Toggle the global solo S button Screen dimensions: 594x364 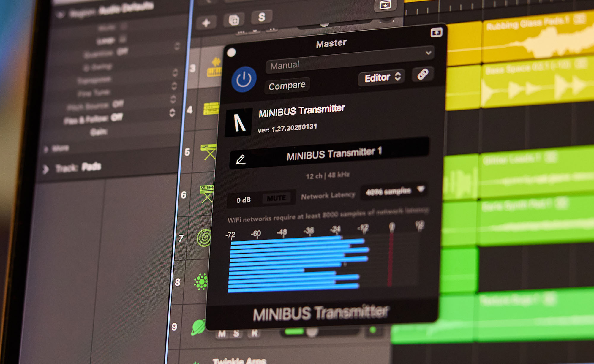(x=261, y=17)
